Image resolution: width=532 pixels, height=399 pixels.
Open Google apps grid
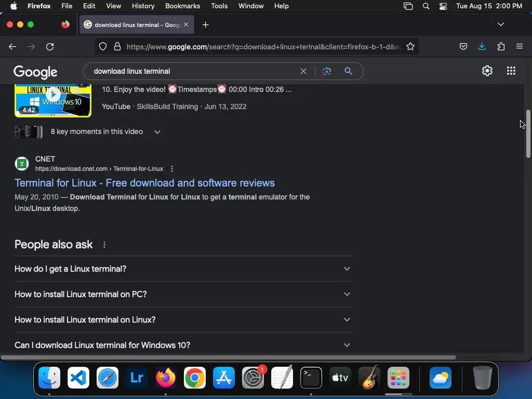point(511,71)
